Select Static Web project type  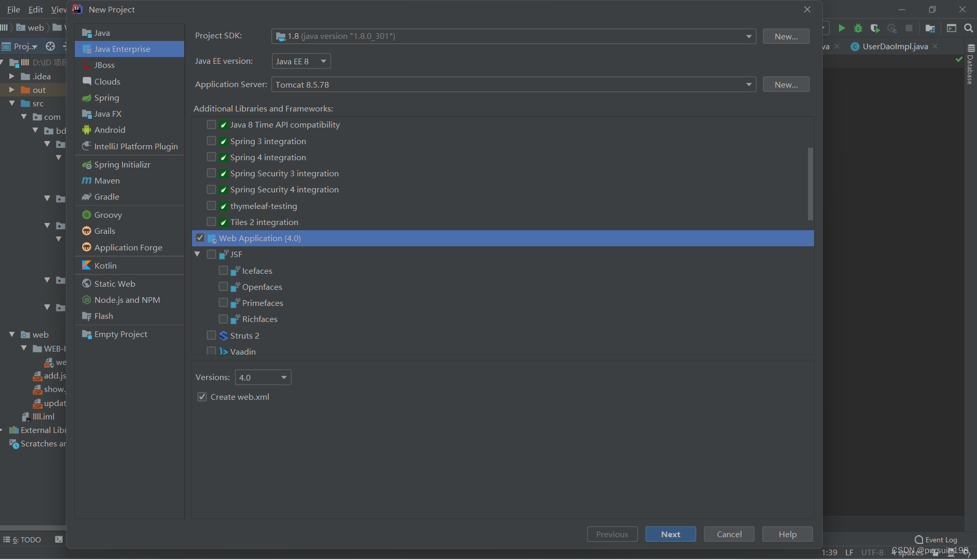[129, 284]
